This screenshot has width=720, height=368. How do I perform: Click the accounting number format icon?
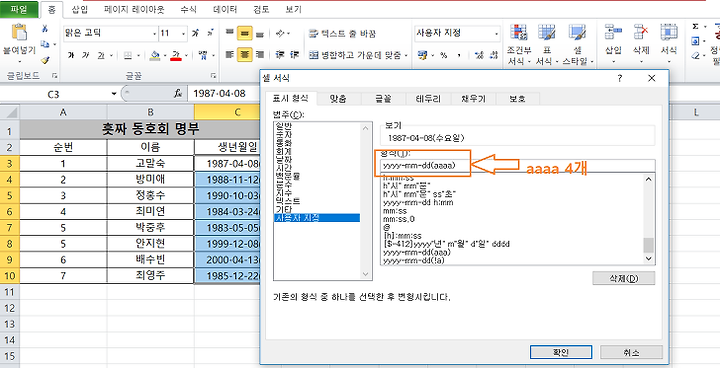coord(422,55)
